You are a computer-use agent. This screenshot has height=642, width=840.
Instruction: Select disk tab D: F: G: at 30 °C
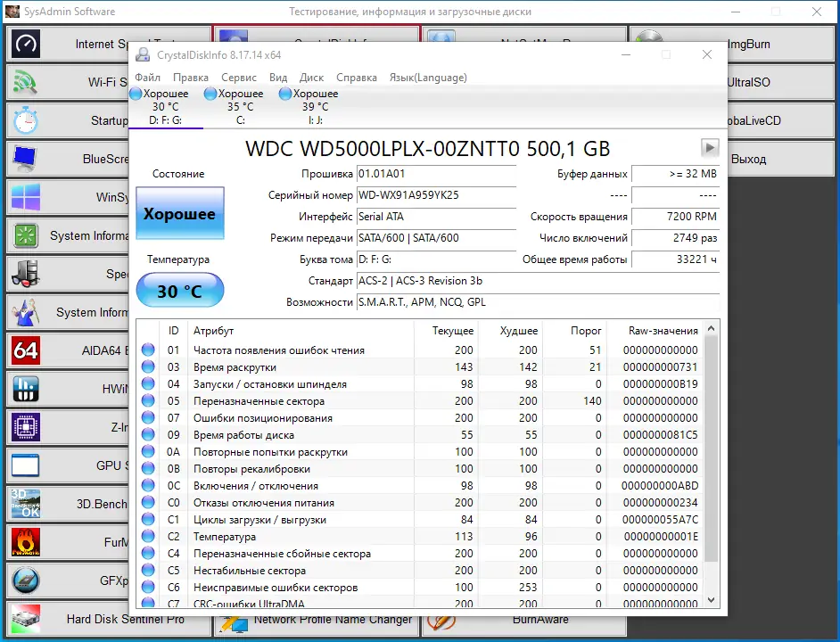tap(166, 107)
